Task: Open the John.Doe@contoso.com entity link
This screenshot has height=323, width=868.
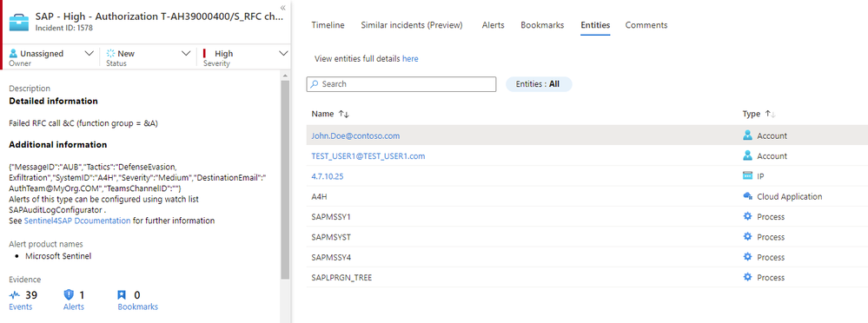Action: coord(355,135)
